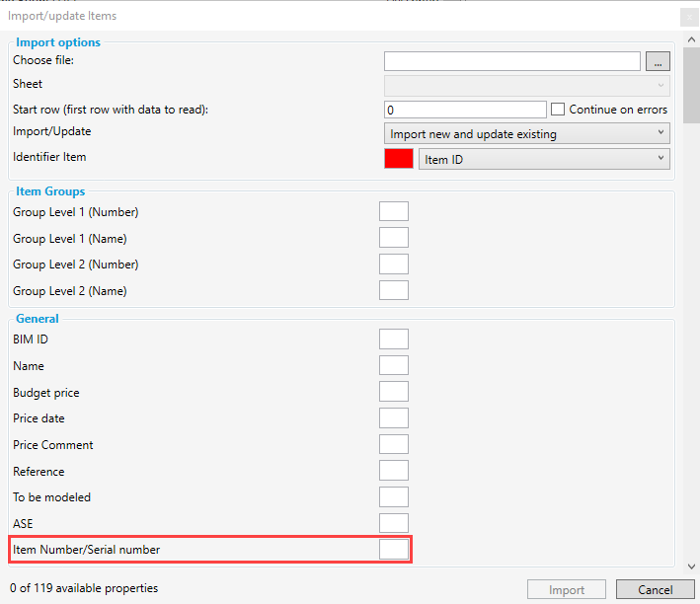Click the Cancel button
The image size is (700, 604).
[x=655, y=590]
